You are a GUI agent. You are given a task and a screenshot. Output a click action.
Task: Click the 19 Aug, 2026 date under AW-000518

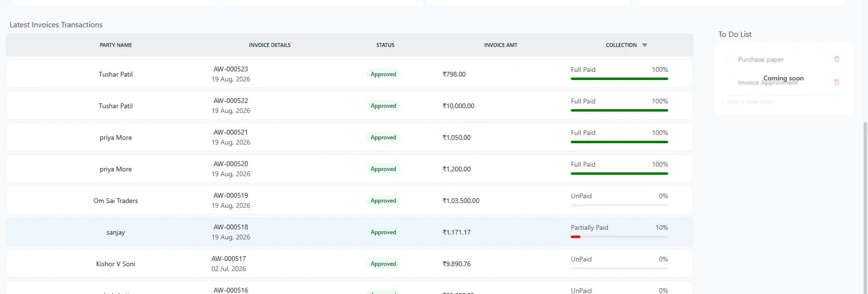point(231,237)
